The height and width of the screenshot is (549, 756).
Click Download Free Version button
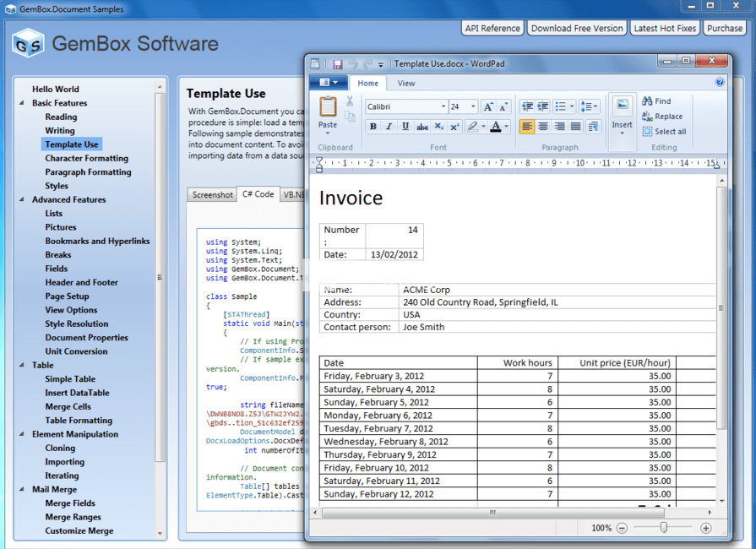pyautogui.click(x=577, y=29)
